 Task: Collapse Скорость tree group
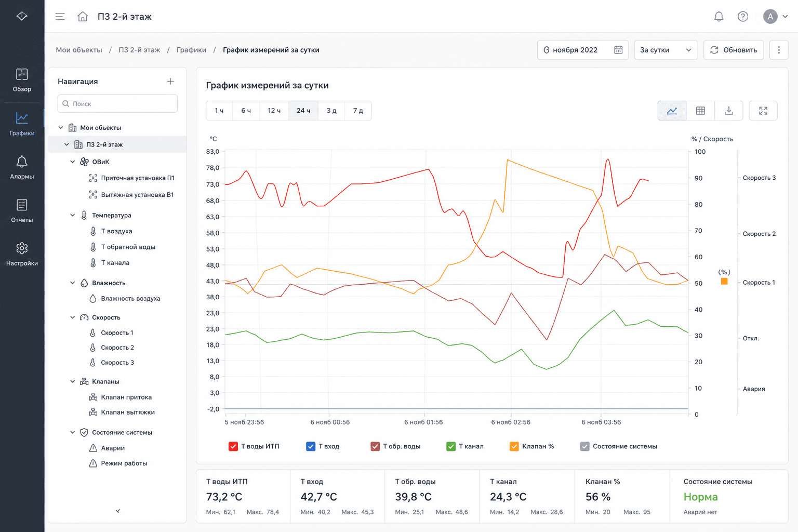coord(73,317)
